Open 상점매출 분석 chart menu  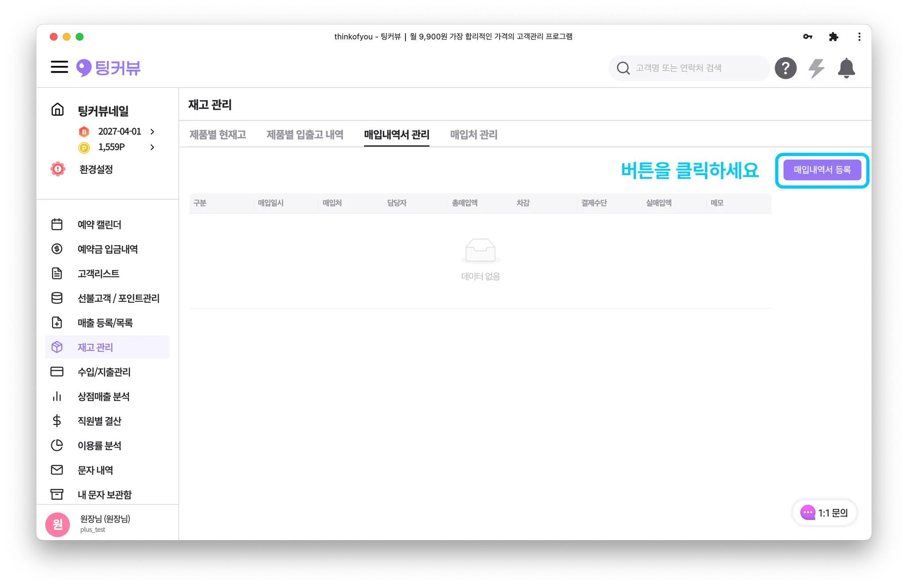(103, 397)
